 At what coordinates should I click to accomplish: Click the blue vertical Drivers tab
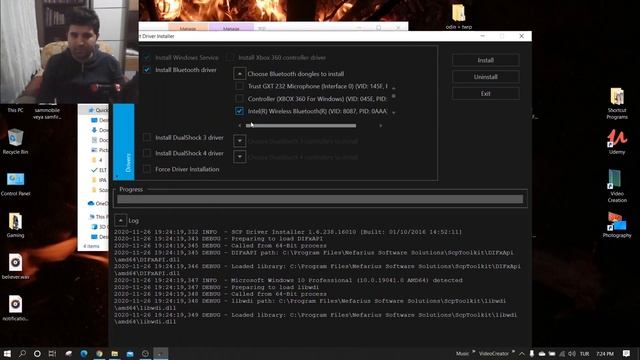tap(124, 142)
